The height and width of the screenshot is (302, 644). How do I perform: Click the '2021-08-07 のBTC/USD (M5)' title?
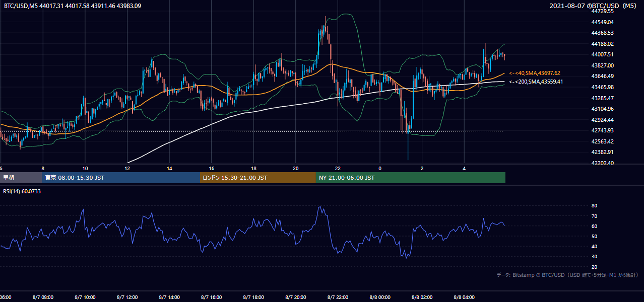pyautogui.click(x=594, y=6)
